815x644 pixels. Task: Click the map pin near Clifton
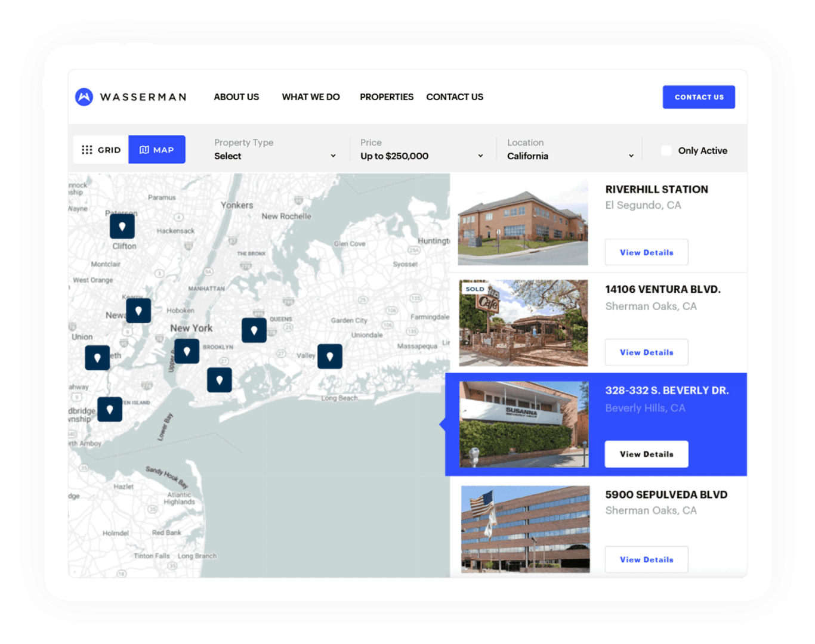click(x=122, y=227)
